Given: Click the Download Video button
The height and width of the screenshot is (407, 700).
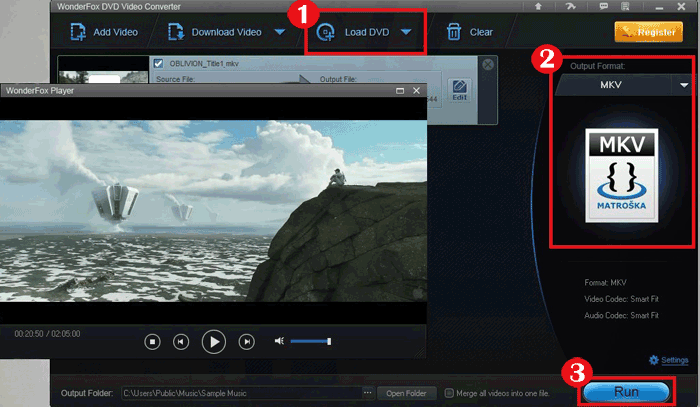Looking at the screenshot, I should (215, 32).
